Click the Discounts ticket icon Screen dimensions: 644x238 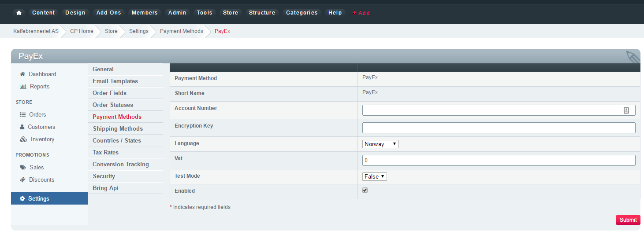coord(23,180)
